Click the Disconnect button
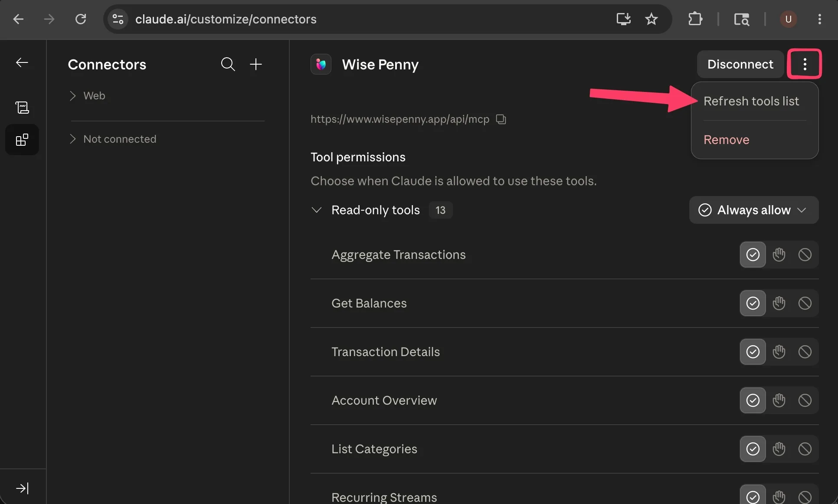The height and width of the screenshot is (504, 838). pyautogui.click(x=740, y=64)
